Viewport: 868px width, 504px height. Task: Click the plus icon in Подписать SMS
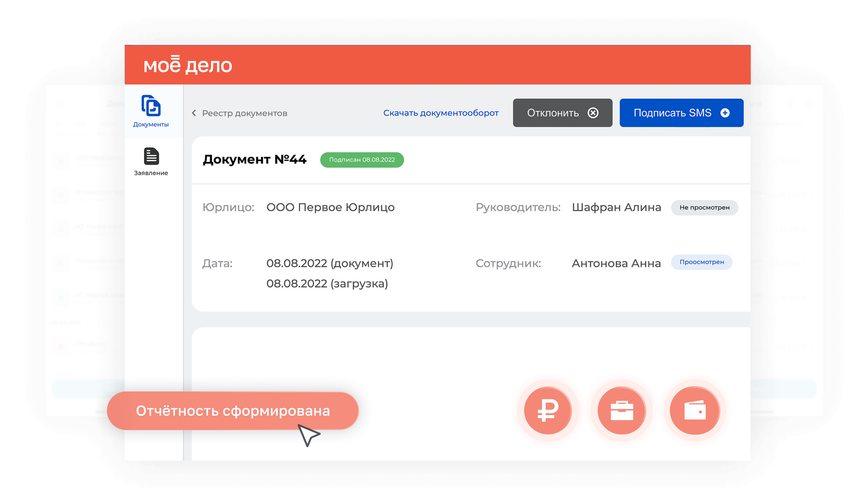pyautogui.click(x=725, y=113)
